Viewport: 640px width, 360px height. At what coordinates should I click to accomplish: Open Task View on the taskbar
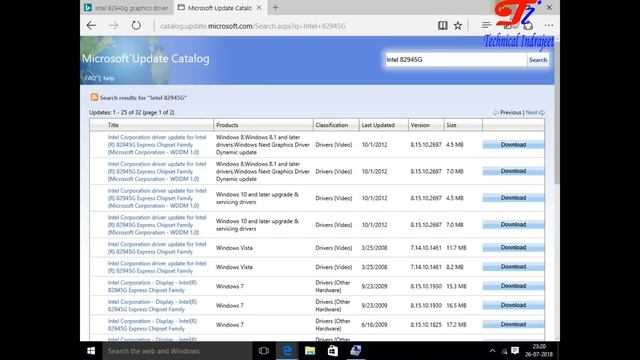click(264, 351)
